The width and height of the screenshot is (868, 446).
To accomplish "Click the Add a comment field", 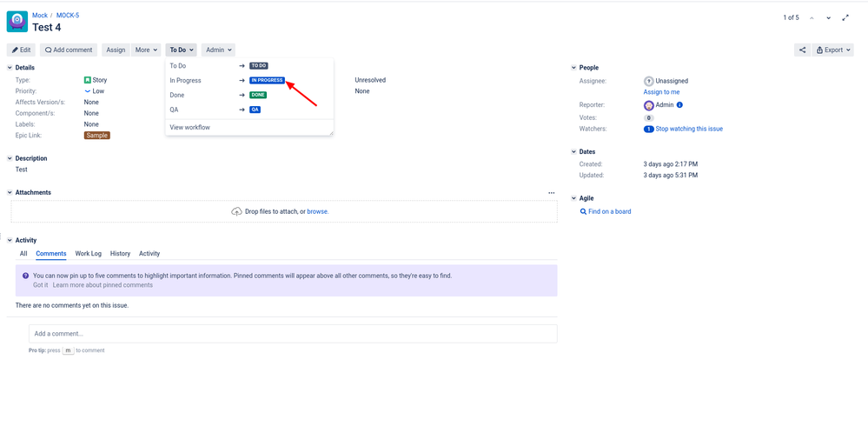I will pos(293,334).
